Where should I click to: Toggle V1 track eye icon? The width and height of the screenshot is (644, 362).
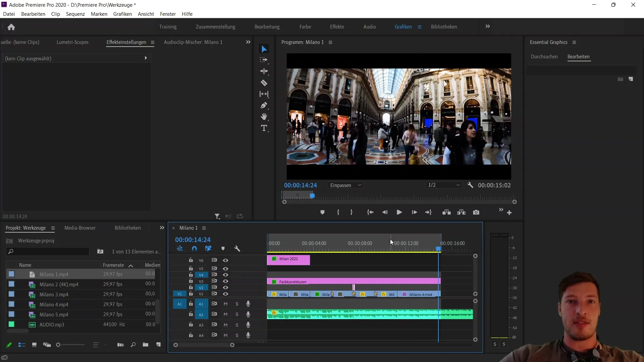[x=225, y=294]
